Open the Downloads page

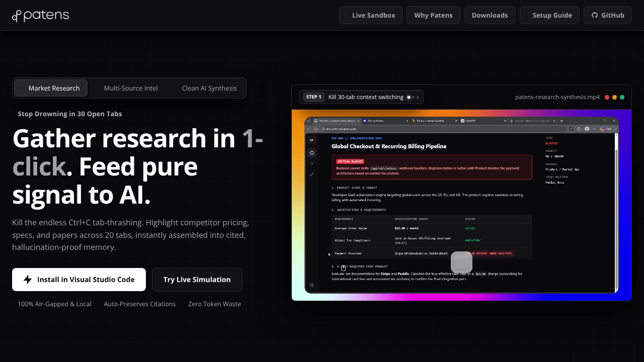tap(490, 15)
